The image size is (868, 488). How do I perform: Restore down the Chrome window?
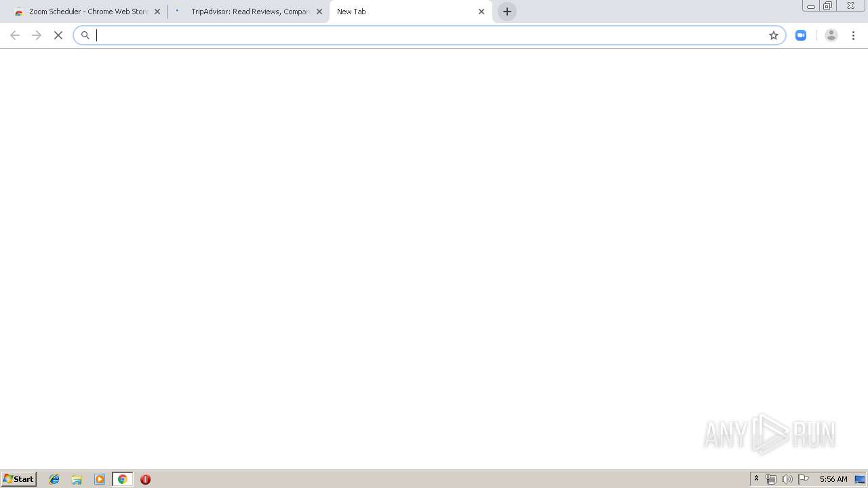(828, 6)
